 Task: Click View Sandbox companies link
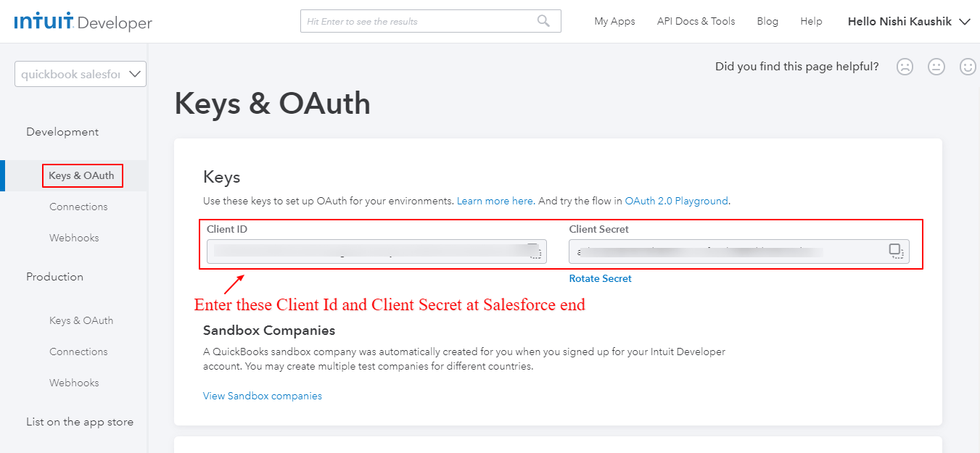point(263,396)
